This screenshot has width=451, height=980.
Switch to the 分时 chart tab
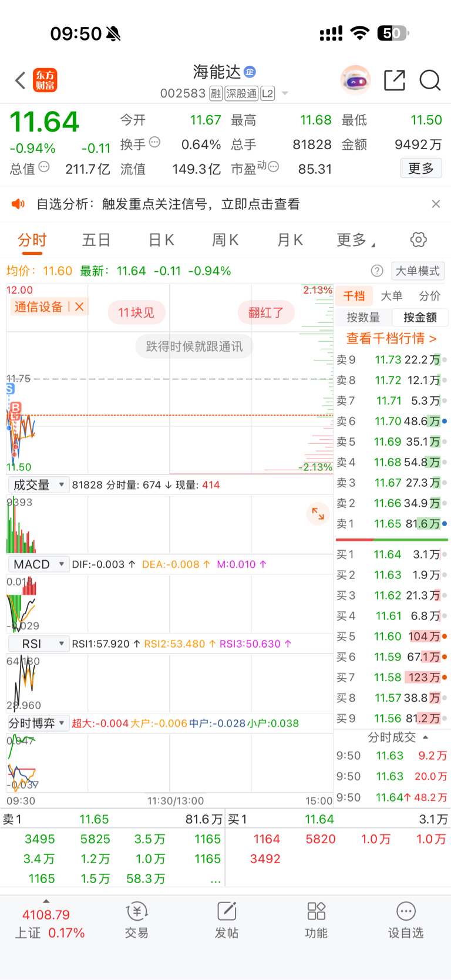tap(32, 240)
